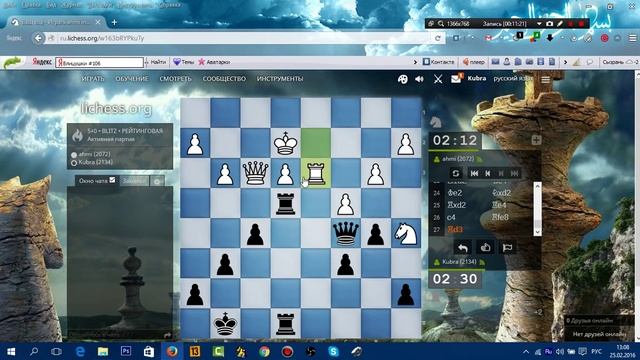Open the ВКонтакте toolbar button
Image resolution: width=640 pixels, height=360 pixels.
click(x=438, y=62)
